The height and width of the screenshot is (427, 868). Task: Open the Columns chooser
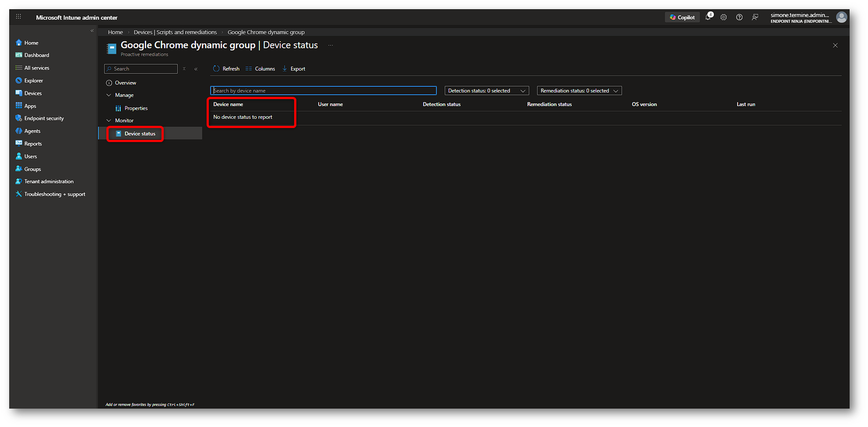click(260, 69)
